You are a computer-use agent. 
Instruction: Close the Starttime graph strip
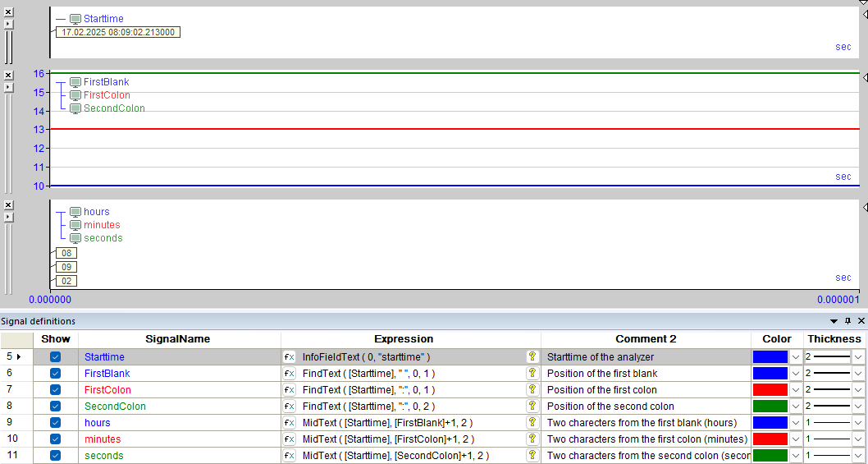point(8,11)
